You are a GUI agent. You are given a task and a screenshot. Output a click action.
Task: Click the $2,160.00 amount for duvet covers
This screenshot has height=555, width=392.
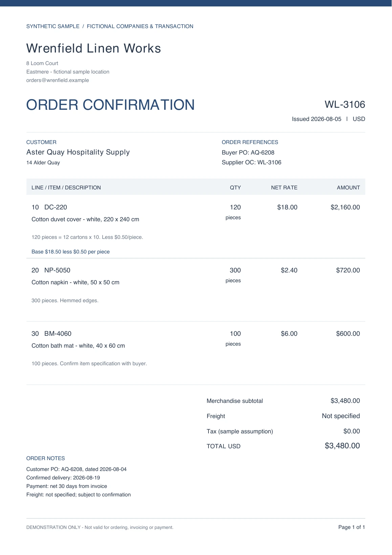point(345,207)
